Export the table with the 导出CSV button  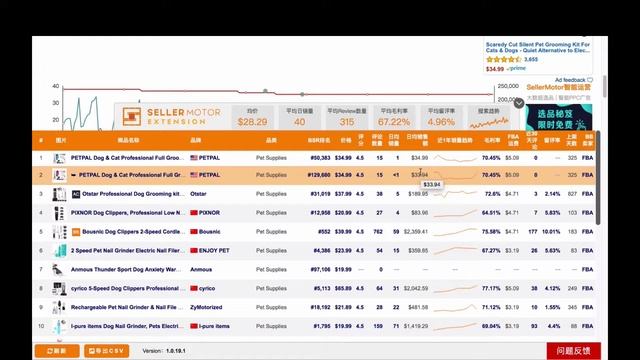[x=107, y=351]
